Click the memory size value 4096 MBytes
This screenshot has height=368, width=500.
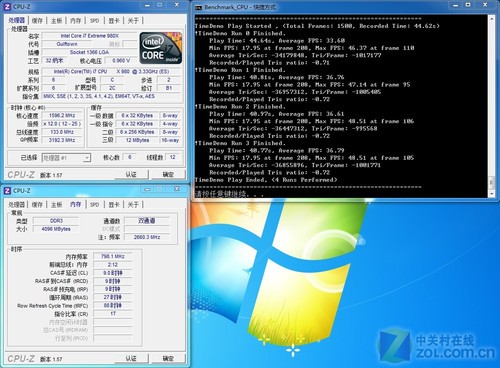[56, 229]
